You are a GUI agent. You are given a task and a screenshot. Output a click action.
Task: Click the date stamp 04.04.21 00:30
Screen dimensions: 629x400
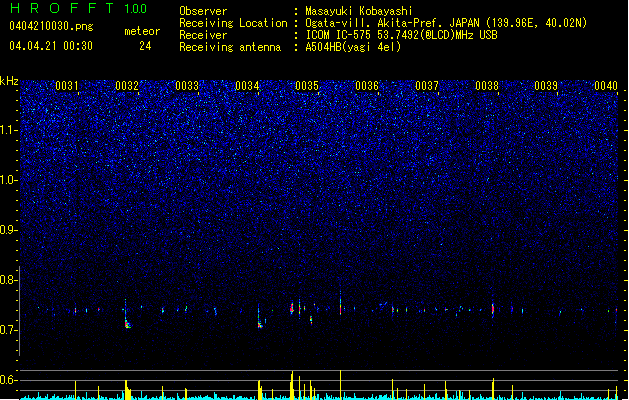click(51, 46)
